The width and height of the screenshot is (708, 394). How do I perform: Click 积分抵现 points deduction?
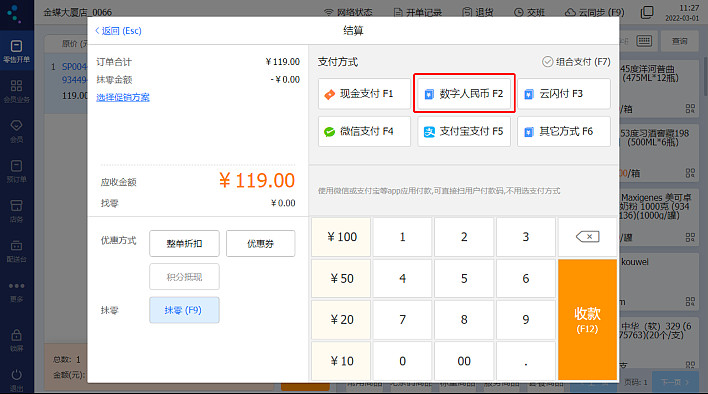(x=184, y=277)
